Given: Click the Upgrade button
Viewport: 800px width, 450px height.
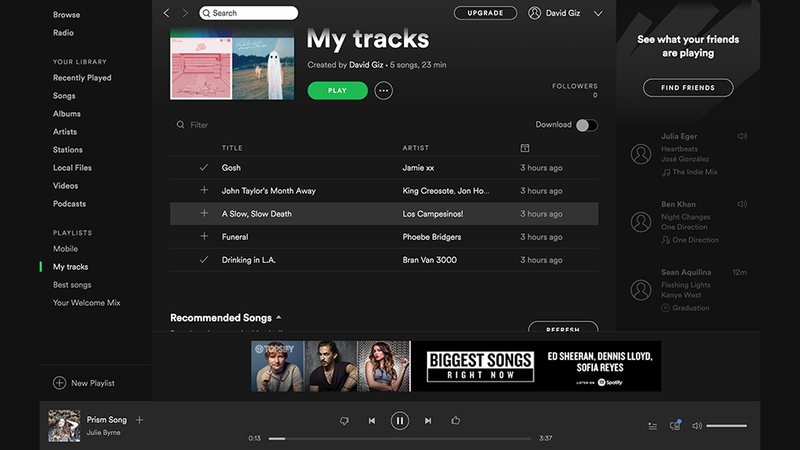Looking at the screenshot, I should pos(485,13).
